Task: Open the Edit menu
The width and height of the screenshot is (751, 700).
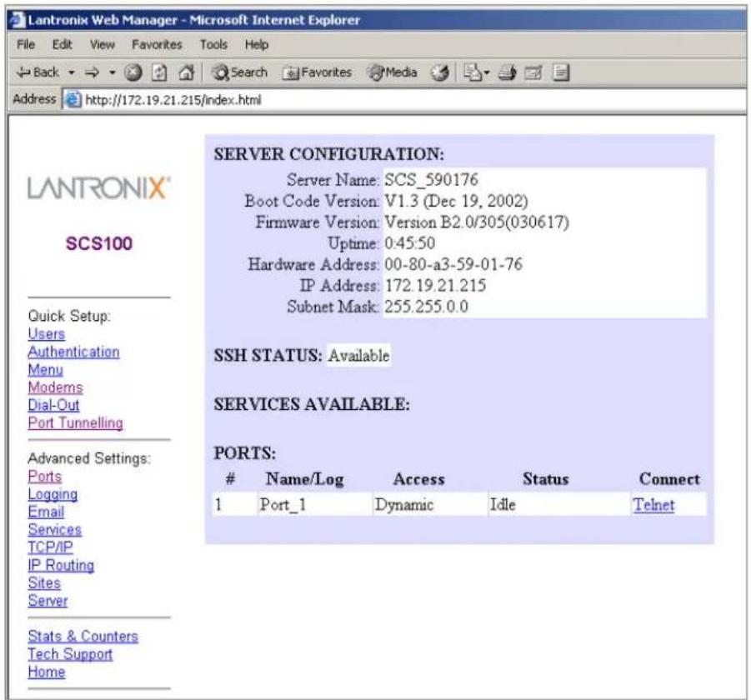Action: click(62, 44)
